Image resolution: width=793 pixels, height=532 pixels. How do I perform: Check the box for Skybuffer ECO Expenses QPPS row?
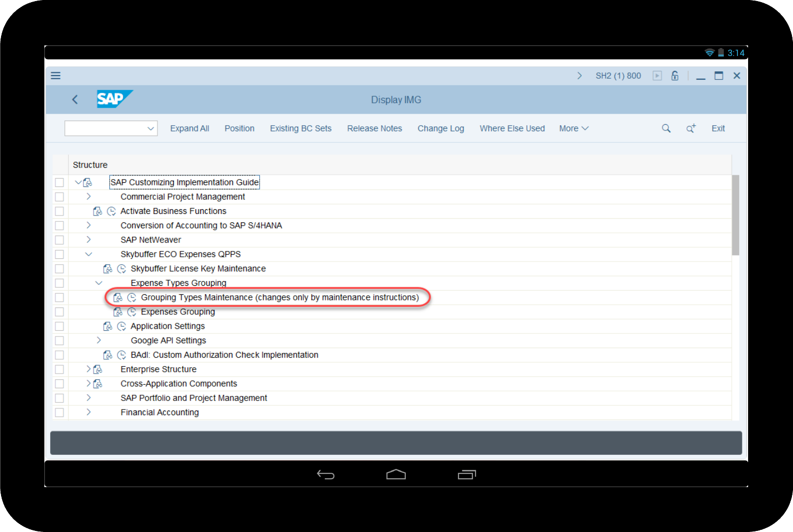pyautogui.click(x=60, y=254)
